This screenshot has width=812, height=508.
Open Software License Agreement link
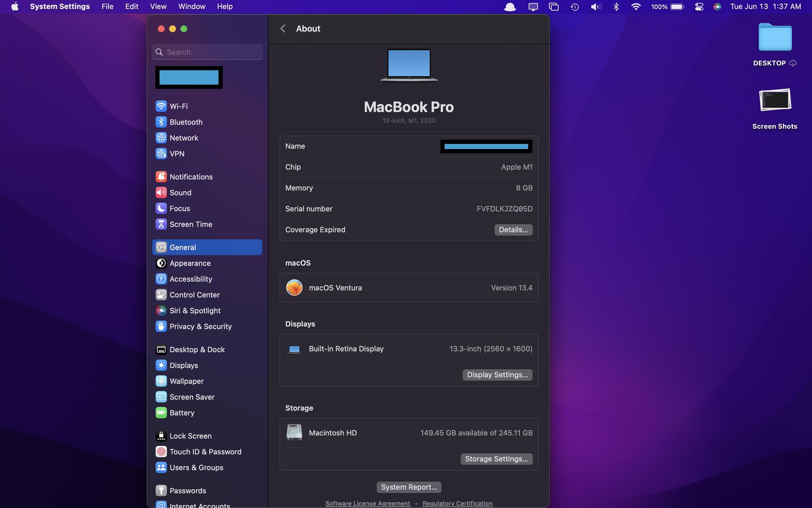coord(367,504)
